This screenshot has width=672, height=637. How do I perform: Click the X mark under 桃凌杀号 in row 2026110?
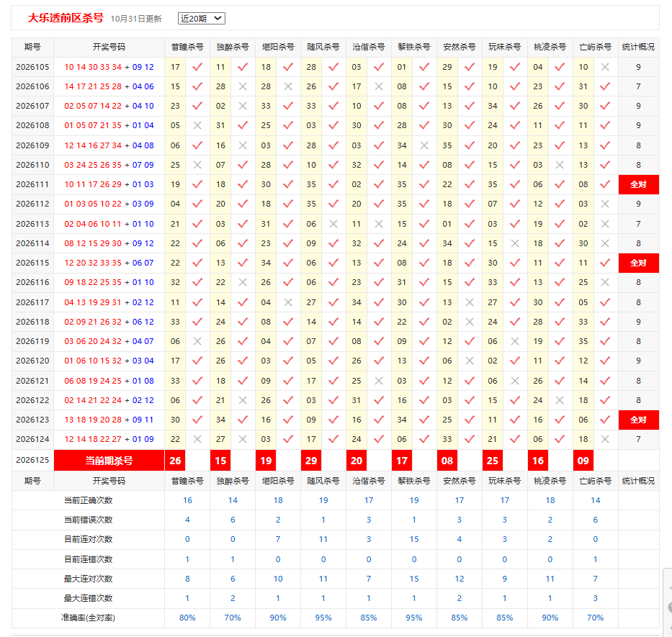560,165
